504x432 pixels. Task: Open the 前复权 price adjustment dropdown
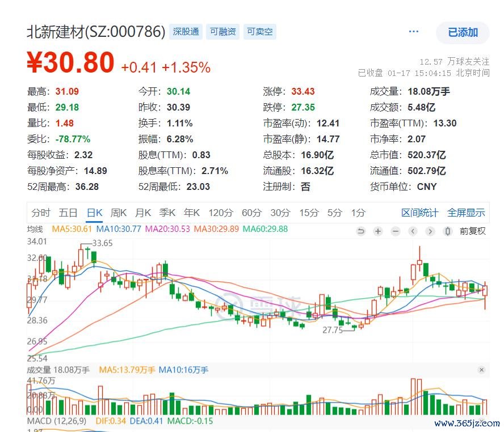472,231
